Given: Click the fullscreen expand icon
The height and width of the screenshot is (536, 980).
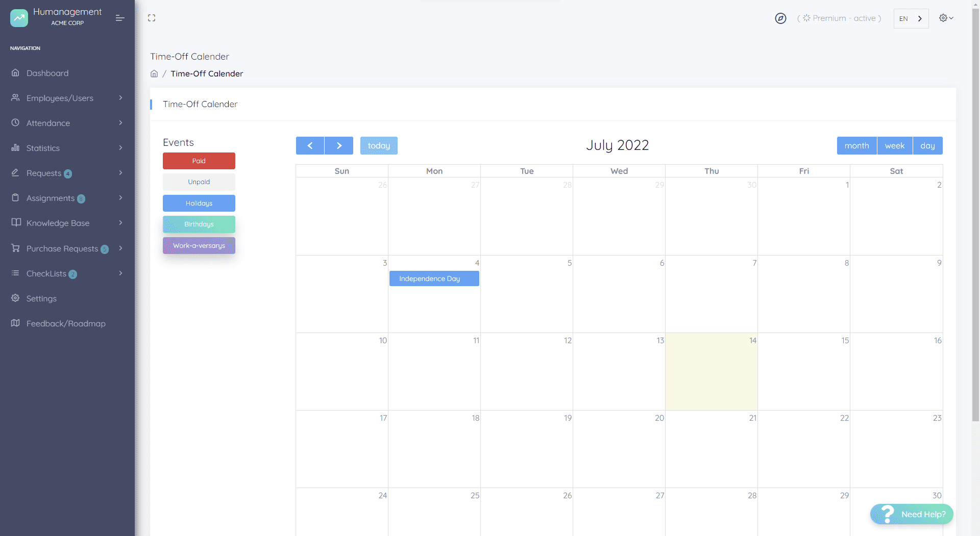Looking at the screenshot, I should [152, 18].
